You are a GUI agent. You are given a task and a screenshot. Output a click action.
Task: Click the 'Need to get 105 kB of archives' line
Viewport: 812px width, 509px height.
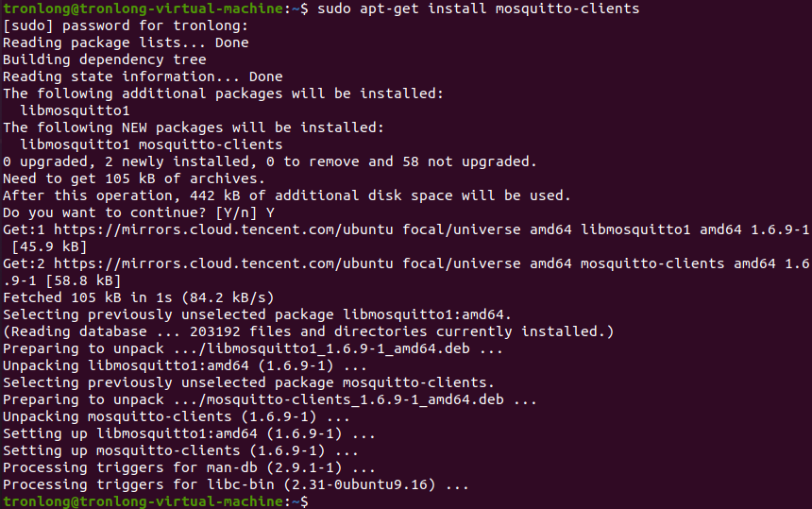tap(134, 178)
